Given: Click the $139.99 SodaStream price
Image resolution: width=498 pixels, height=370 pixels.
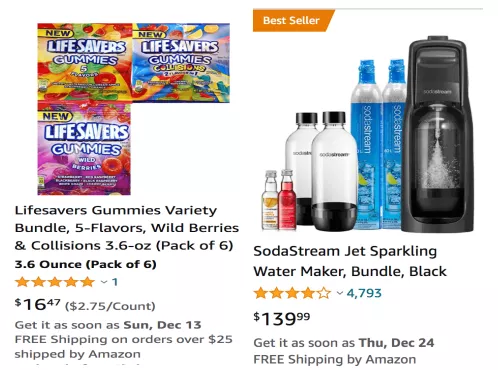Looking at the screenshot, I should point(282,318).
